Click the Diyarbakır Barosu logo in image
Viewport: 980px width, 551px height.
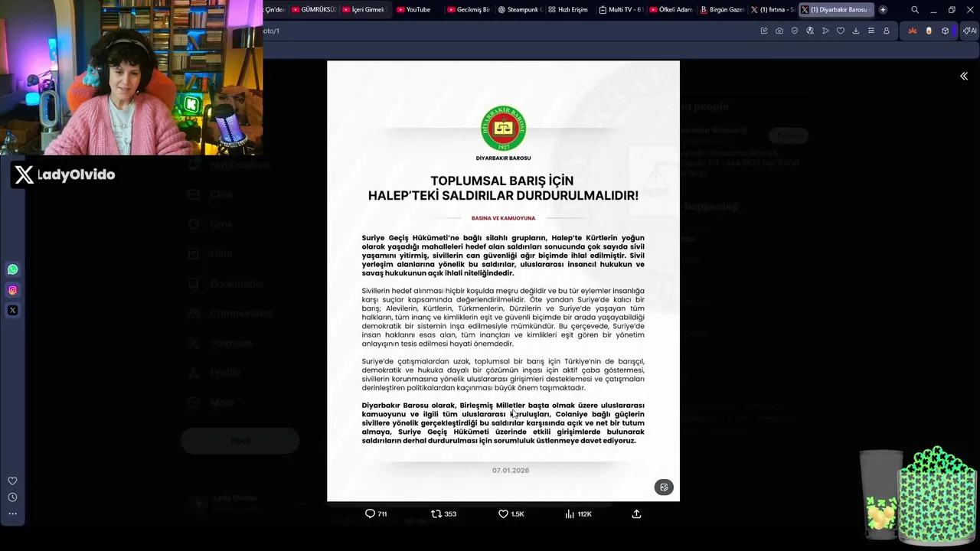(503, 129)
